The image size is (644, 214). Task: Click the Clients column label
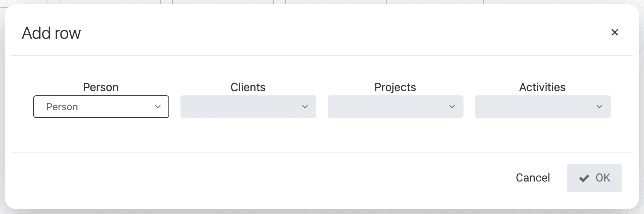tap(248, 87)
